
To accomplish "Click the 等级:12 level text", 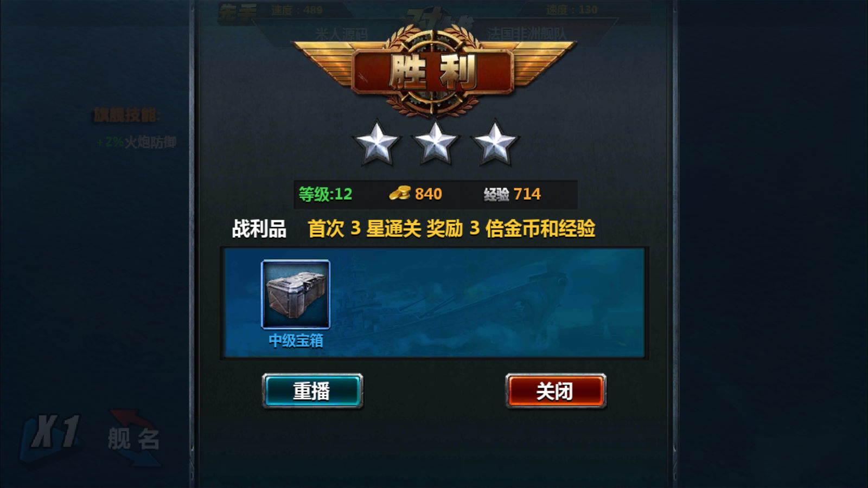I will (325, 194).
